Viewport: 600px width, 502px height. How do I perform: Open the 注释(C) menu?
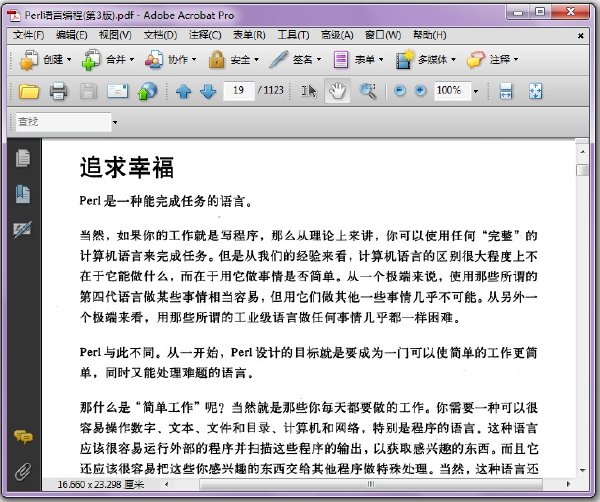205,35
